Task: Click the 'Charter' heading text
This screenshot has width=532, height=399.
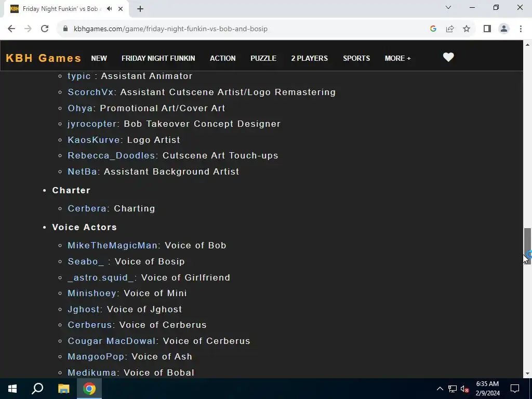Action: [71, 190]
